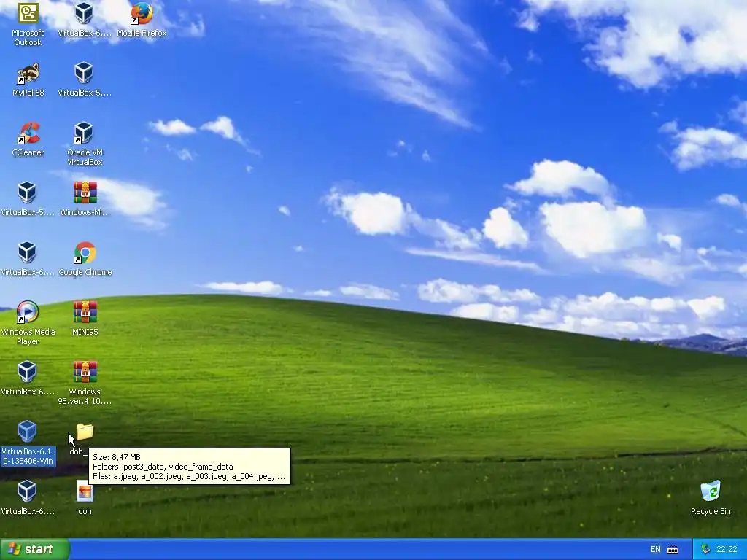Click the keyboard icon in the language bar
The height and width of the screenshot is (560, 747).
tap(673, 550)
